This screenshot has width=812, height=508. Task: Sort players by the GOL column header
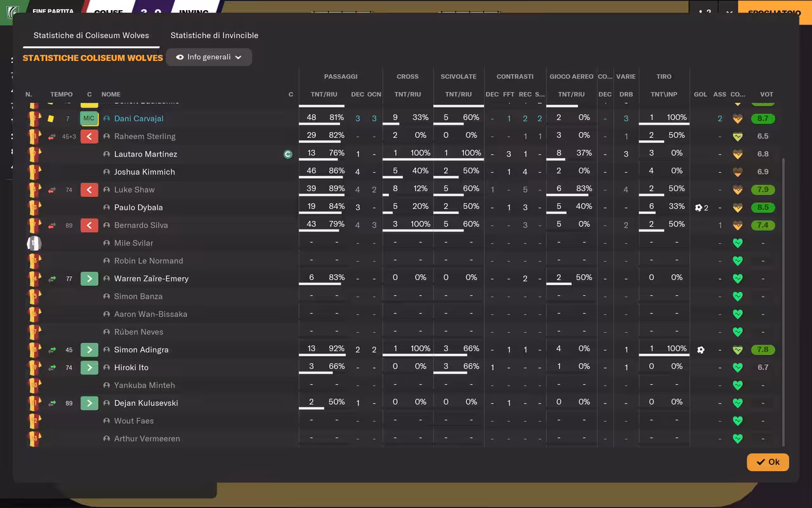coord(700,94)
